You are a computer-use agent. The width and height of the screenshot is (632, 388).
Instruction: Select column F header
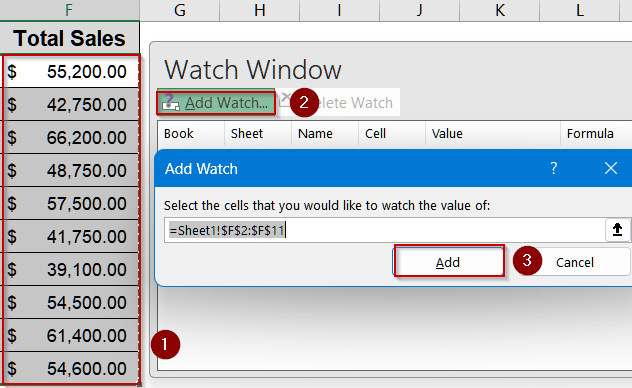pos(69,10)
